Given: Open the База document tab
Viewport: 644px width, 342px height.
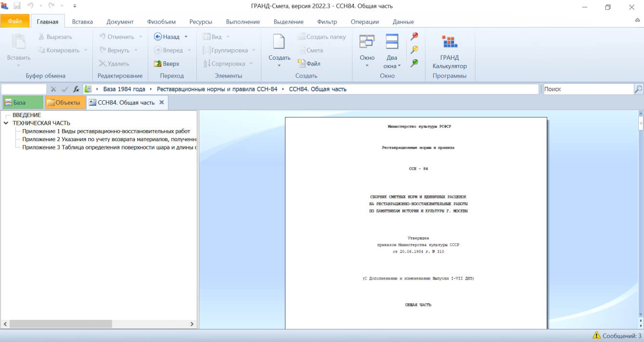Looking at the screenshot, I should click(23, 103).
